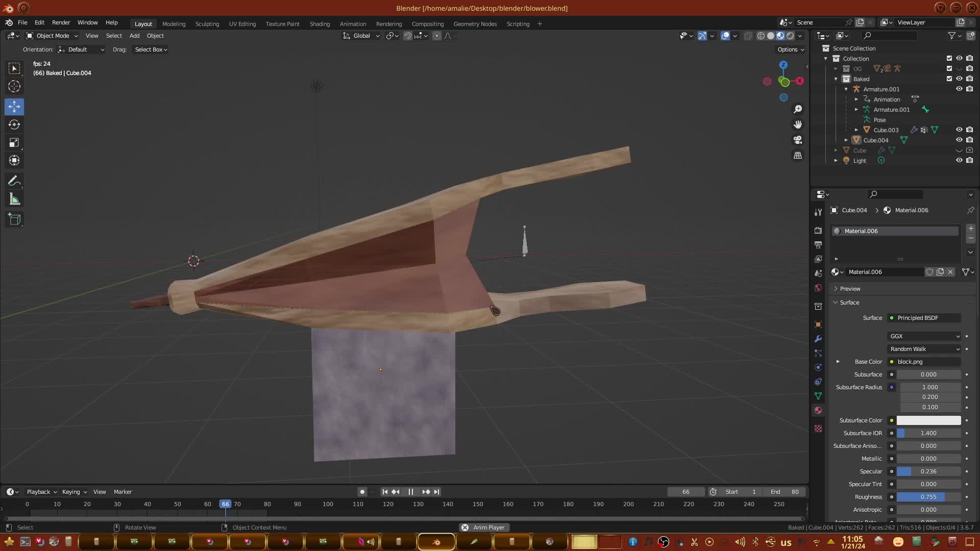Click the pan view hand icon
The width and height of the screenshot is (980, 551).
click(798, 124)
